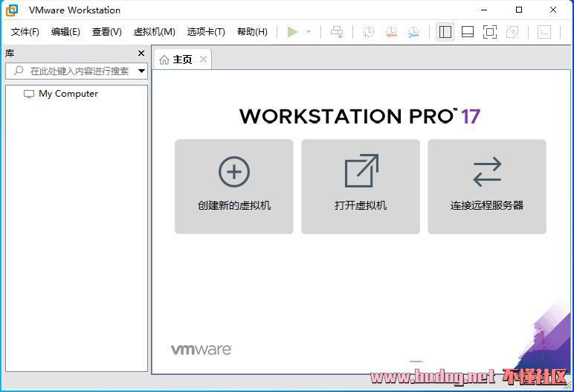The height and width of the screenshot is (392, 574).
Task: Click 创建新的虚拟机 tile
Action: (x=234, y=187)
